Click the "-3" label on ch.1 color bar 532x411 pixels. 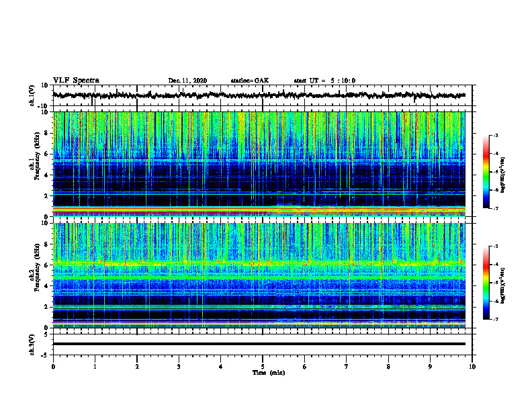[x=495, y=136]
